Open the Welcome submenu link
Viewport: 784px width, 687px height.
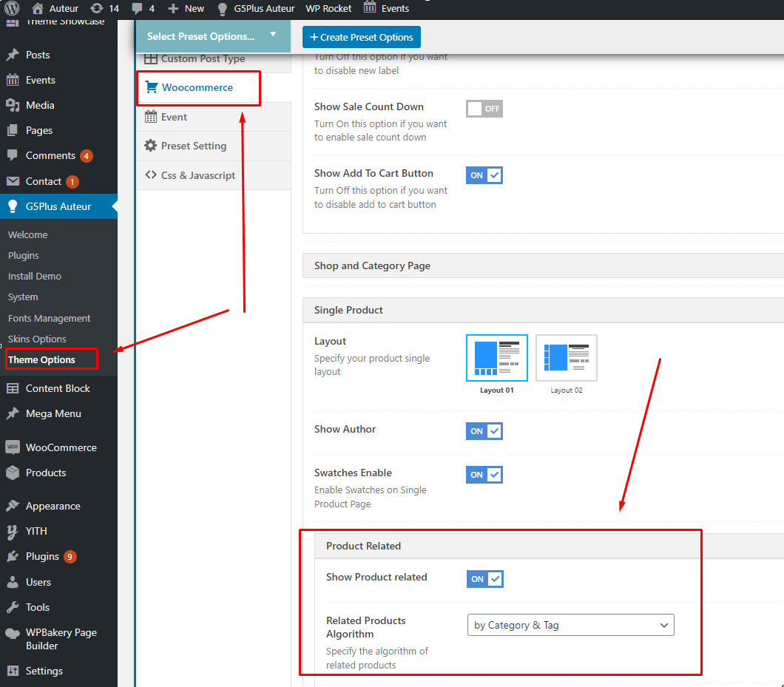pos(27,234)
